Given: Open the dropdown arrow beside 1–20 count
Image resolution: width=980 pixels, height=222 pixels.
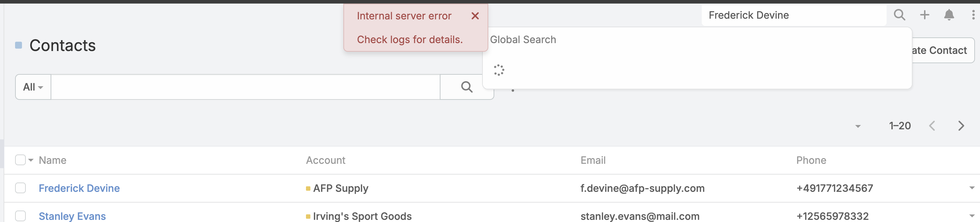Looking at the screenshot, I should pyautogui.click(x=857, y=126).
